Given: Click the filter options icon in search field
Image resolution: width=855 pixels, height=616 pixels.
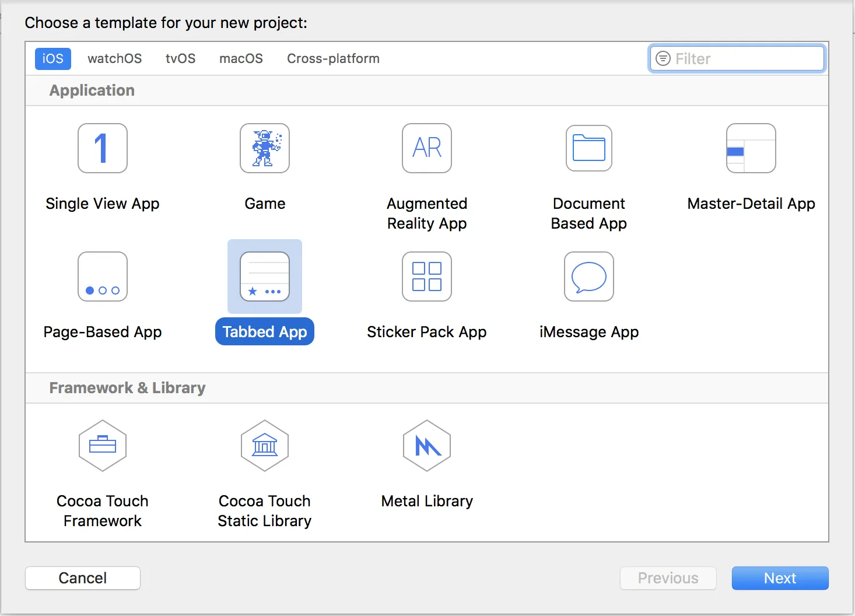Looking at the screenshot, I should tap(663, 58).
